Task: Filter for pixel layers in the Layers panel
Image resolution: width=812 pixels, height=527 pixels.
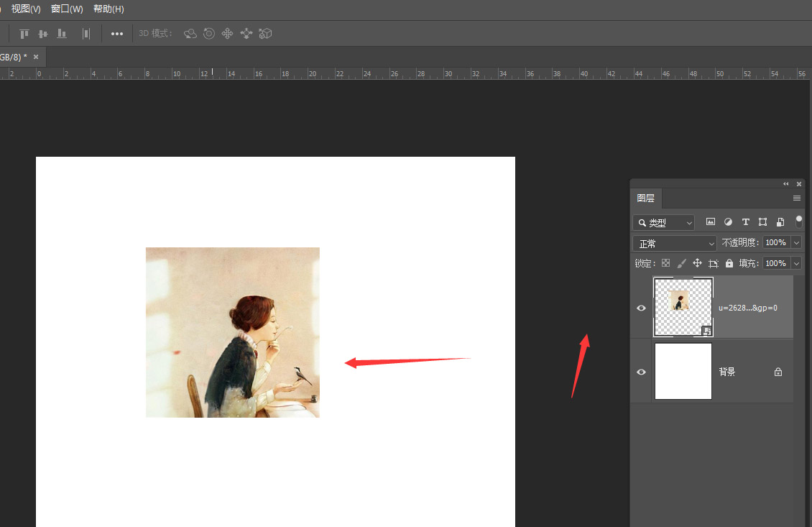Action: (710, 223)
